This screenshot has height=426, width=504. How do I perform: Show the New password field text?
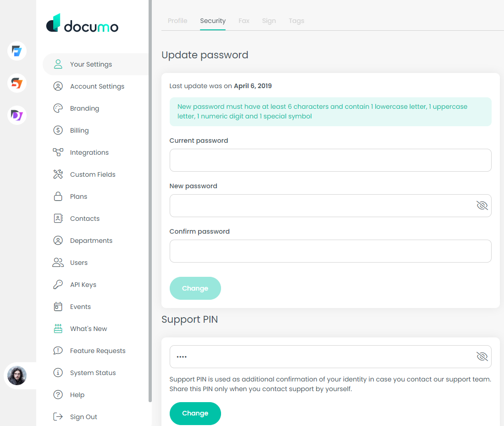[x=482, y=206]
